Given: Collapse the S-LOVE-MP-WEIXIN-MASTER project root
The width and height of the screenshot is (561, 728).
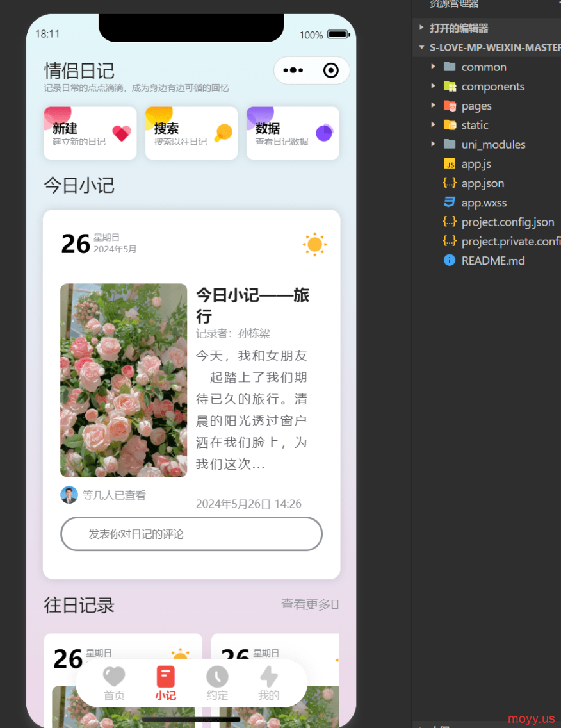Looking at the screenshot, I should pos(421,47).
